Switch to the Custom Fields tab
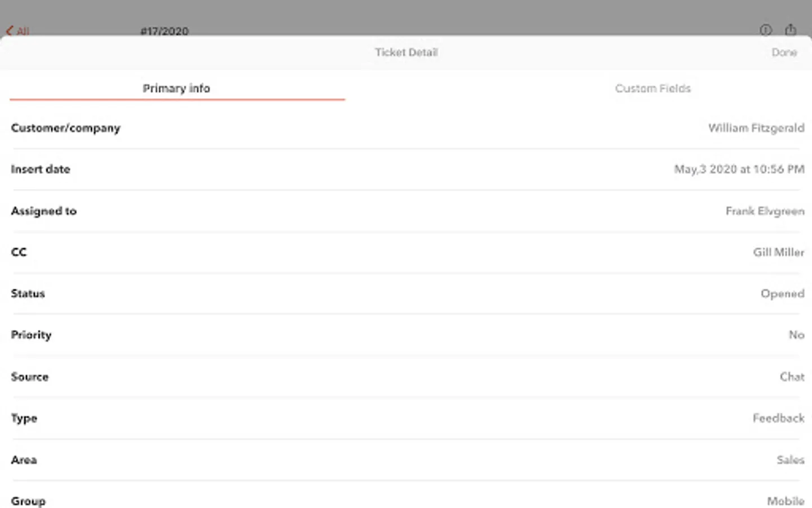 [652, 88]
